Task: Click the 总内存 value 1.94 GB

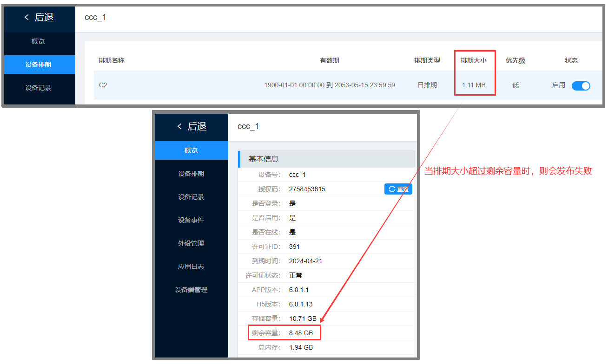Action: (x=301, y=347)
